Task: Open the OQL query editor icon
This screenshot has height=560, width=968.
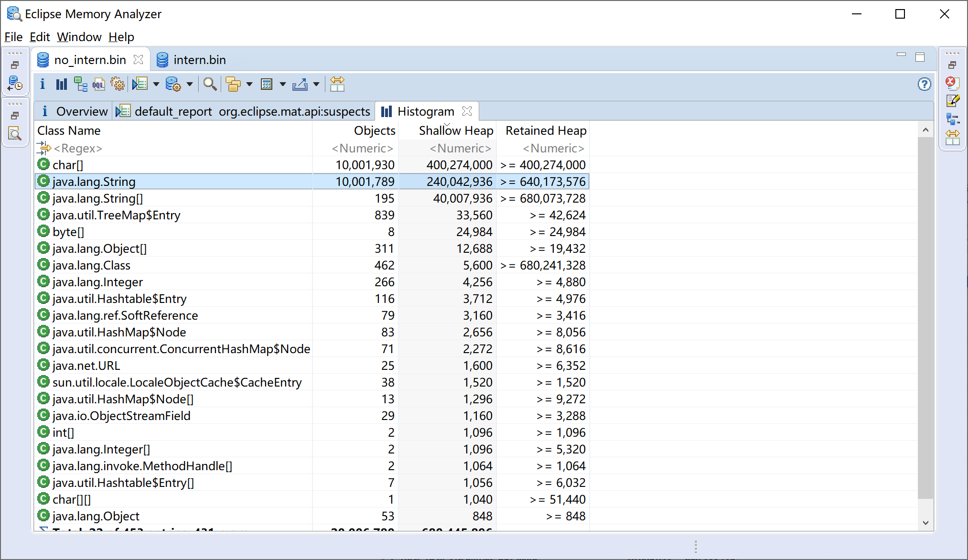Action: 98,85
